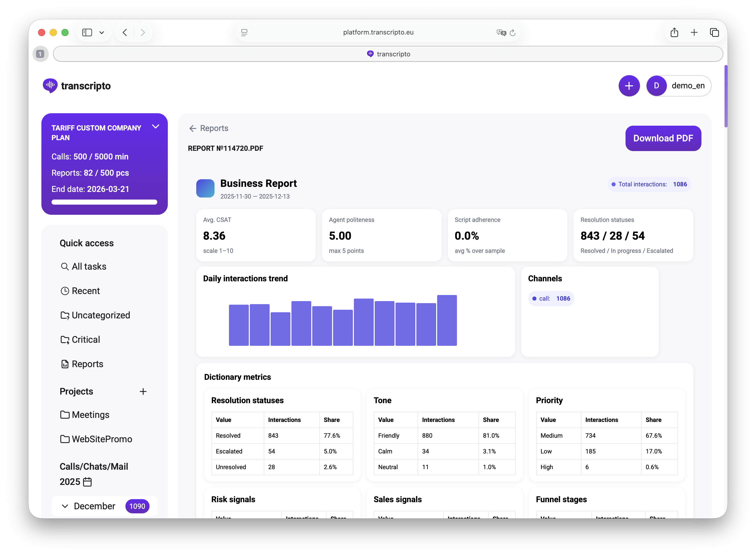This screenshot has width=756, height=556.
Task: Click the Calls/Chats/Mail calendar icon
Action: coord(88,482)
